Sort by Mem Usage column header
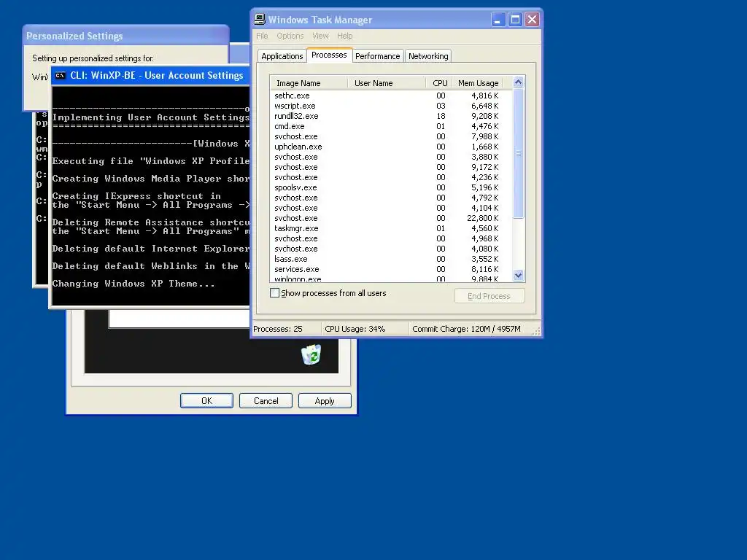Viewport: 747px width, 560px height. pyautogui.click(x=477, y=83)
